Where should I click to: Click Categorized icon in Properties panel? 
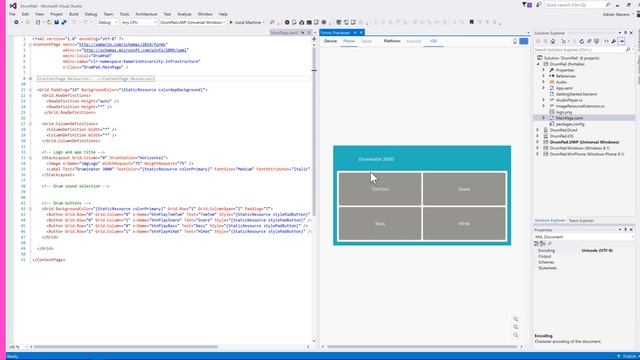click(x=536, y=243)
